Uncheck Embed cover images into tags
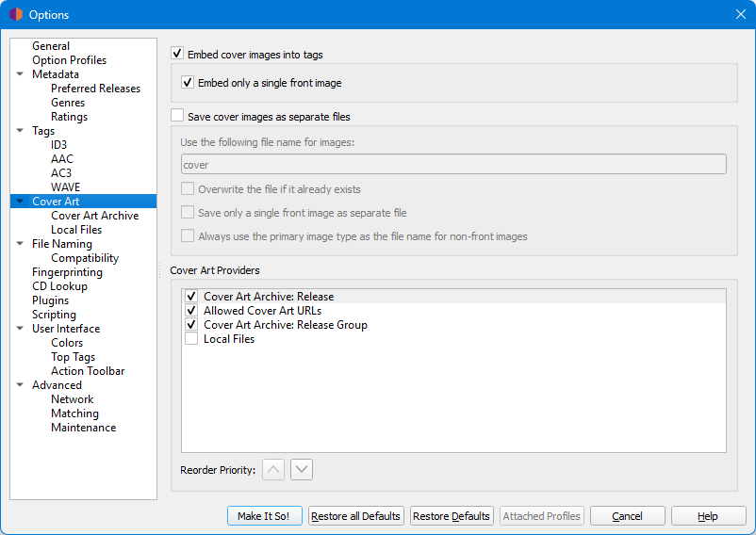 coord(177,54)
